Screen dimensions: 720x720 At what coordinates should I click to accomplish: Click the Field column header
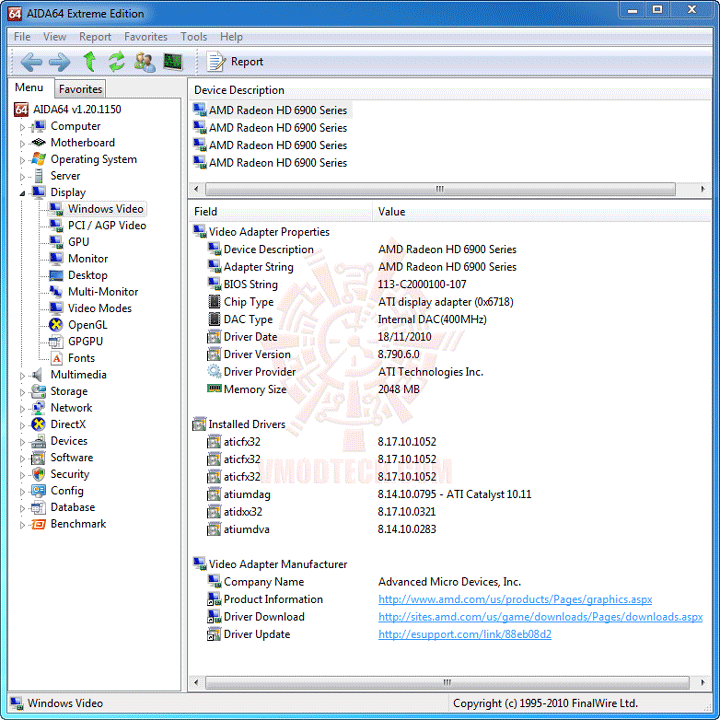point(280,212)
